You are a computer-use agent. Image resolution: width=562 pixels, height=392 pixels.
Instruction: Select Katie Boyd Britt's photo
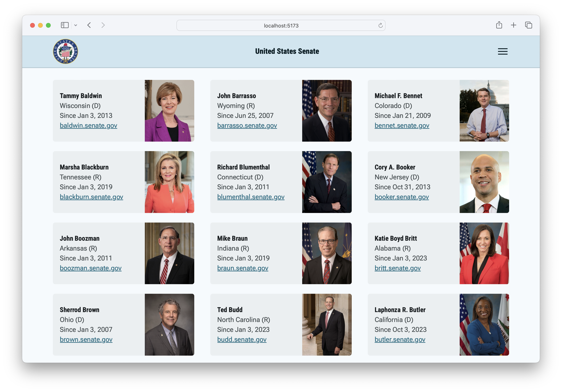click(484, 253)
